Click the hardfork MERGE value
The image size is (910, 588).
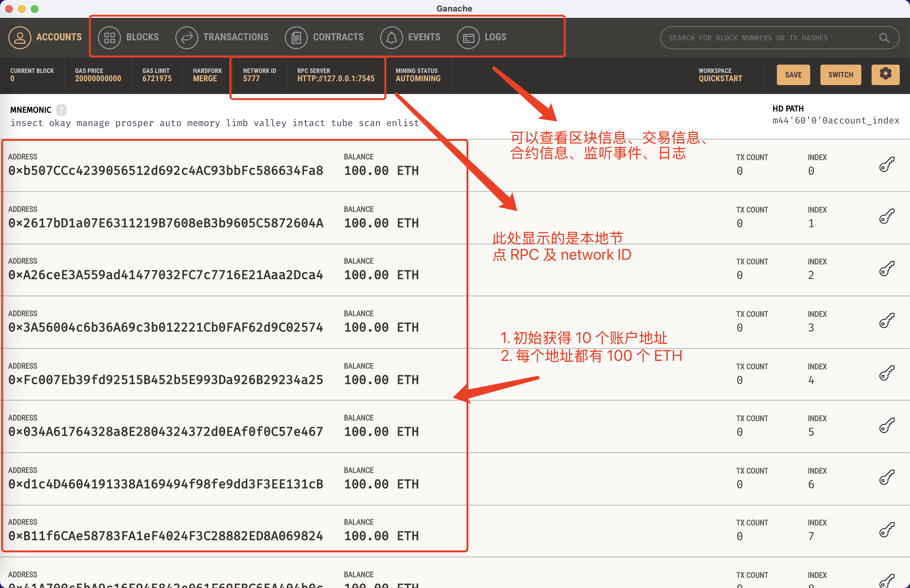coord(205,79)
